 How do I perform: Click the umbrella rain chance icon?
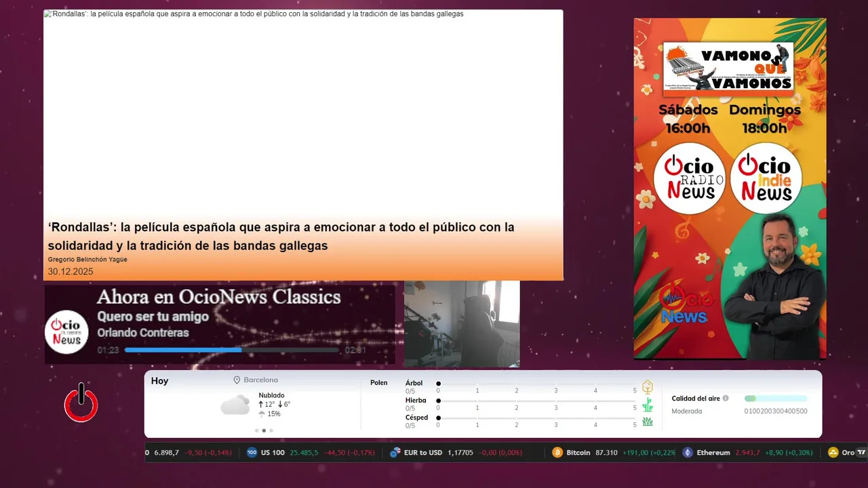pos(262,413)
